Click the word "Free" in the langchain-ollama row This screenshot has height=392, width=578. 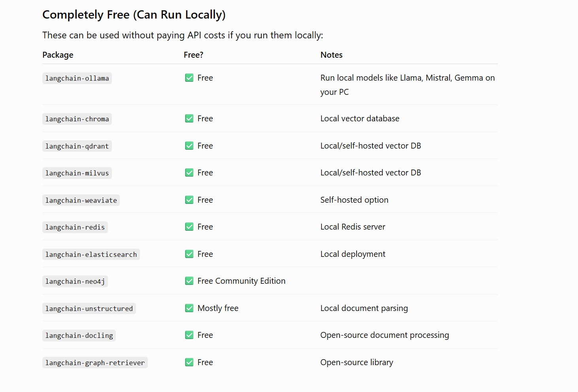205,78
